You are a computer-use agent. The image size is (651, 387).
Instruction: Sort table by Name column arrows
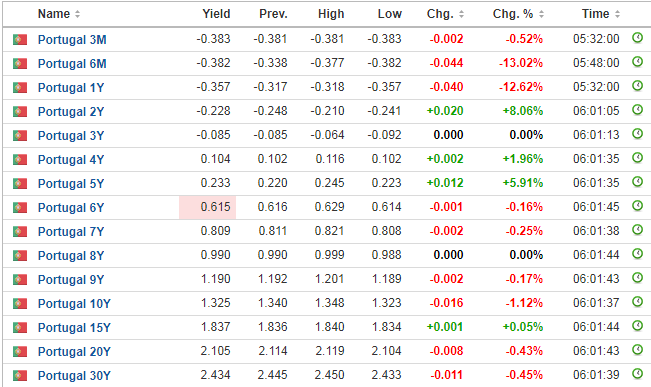point(77,14)
